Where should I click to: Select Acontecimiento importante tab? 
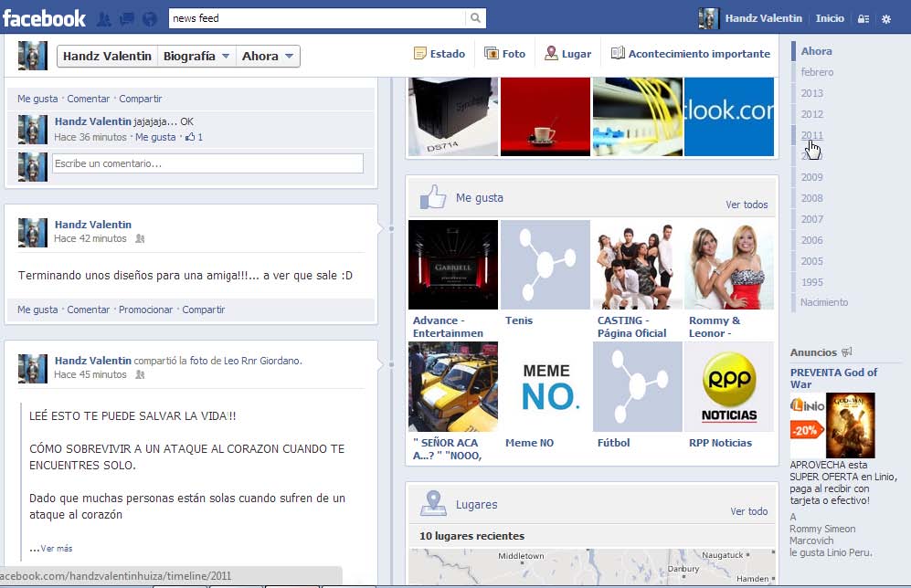click(691, 54)
